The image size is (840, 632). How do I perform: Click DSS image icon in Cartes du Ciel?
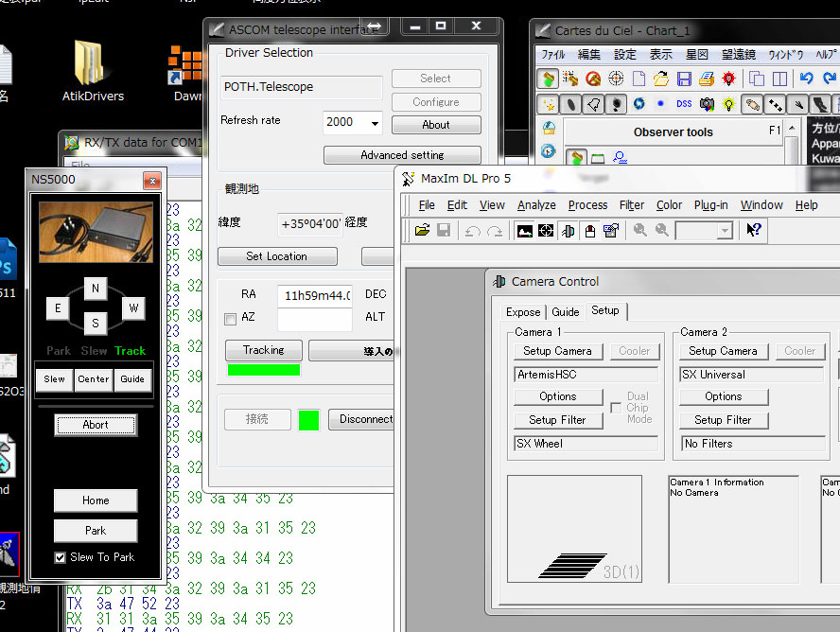click(684, 104)
